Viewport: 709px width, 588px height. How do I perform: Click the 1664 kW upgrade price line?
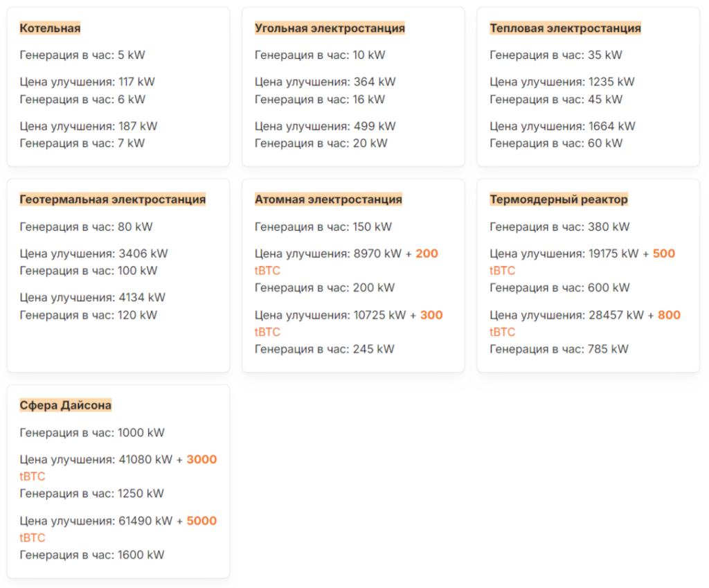562,126
